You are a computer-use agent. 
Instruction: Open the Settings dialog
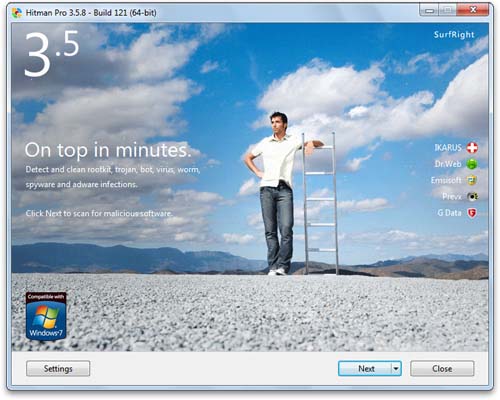[x=58, y=369]
